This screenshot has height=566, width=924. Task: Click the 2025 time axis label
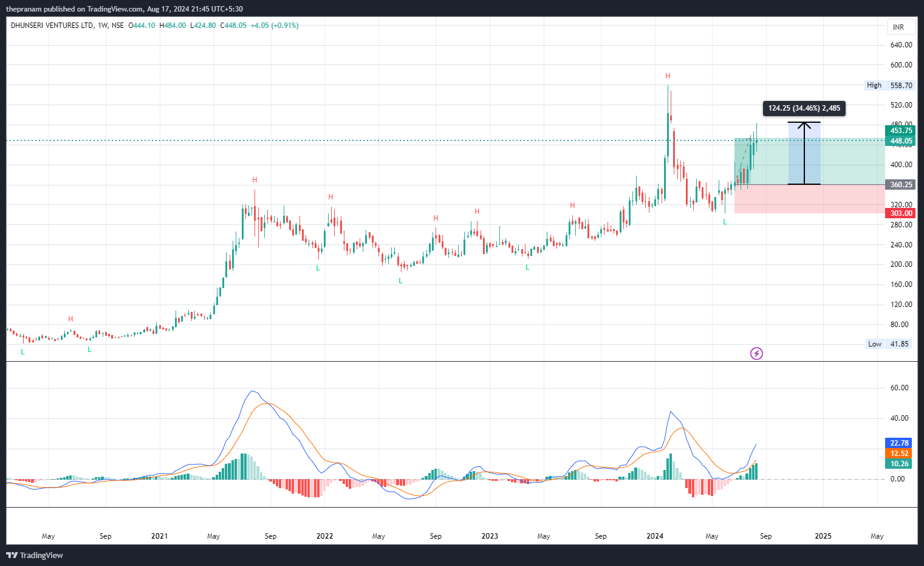tap(823, 536)
